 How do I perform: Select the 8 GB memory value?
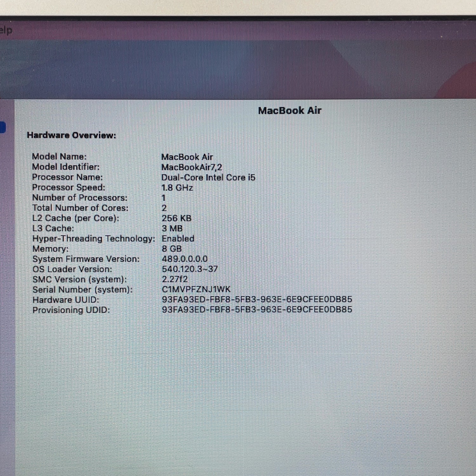[172, 248]
